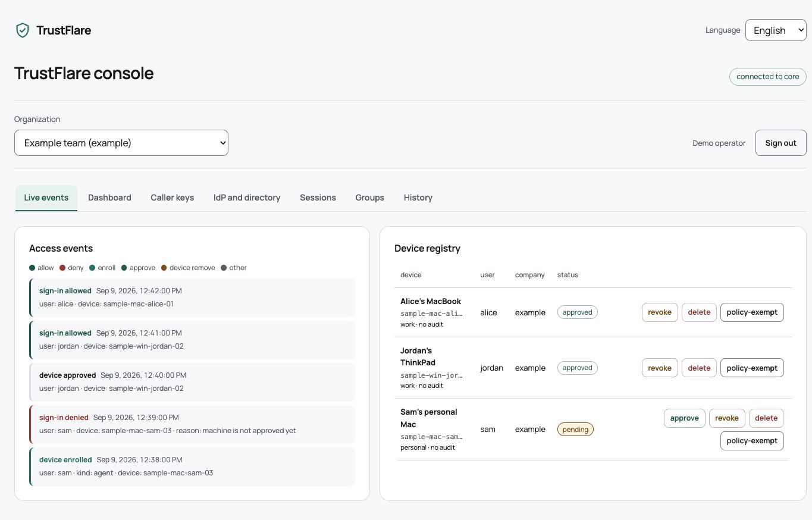Click the user column header
The image size is (812, 520).
487,275
